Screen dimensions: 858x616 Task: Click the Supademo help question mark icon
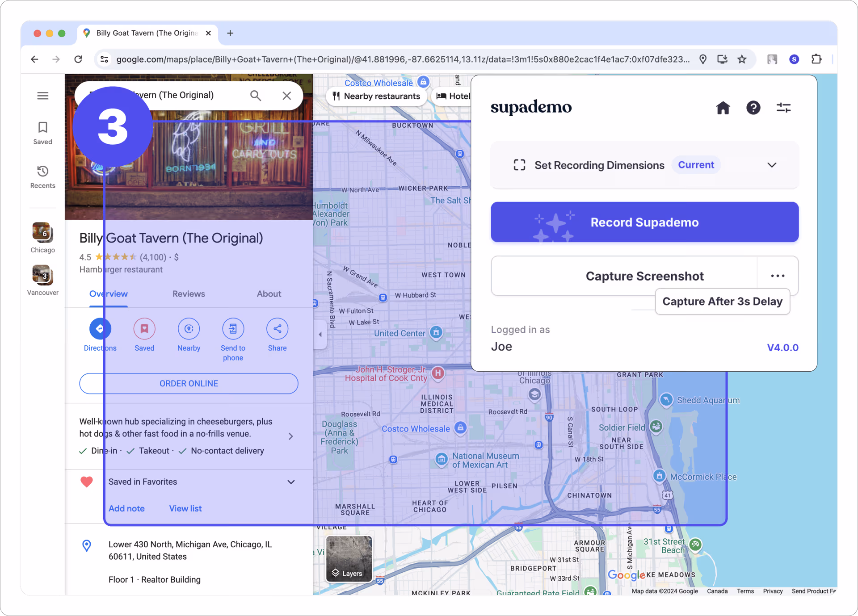pos(753,108)
